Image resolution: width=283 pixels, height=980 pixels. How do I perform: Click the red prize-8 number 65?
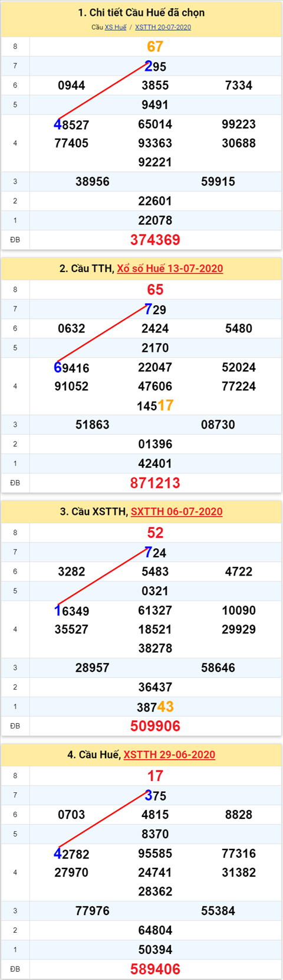tap(155, 290)
